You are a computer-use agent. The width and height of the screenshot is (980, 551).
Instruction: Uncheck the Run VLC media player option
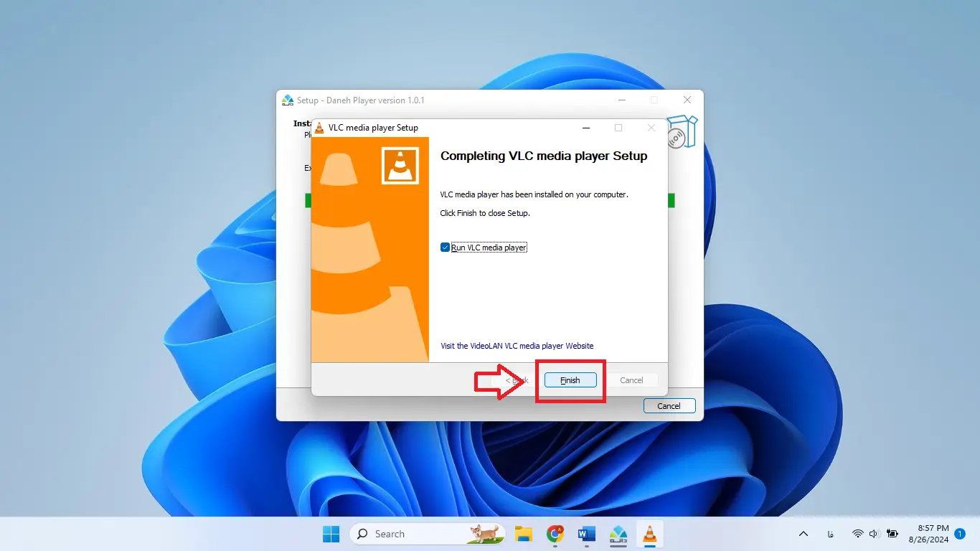[445, 247]
